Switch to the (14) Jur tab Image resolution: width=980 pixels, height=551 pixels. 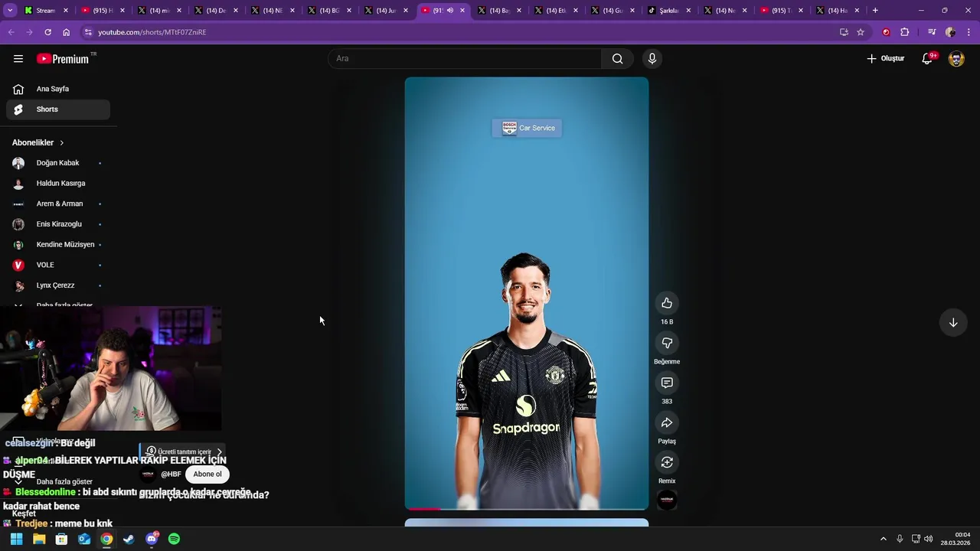click(x=384, y=11)
